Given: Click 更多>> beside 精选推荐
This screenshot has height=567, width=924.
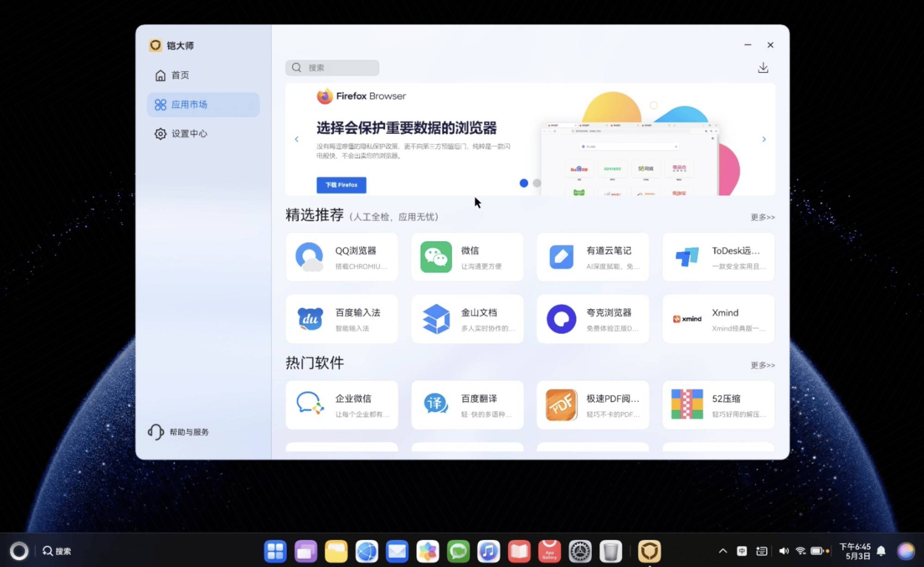Looking at the screenshot, I should point(763,217).
